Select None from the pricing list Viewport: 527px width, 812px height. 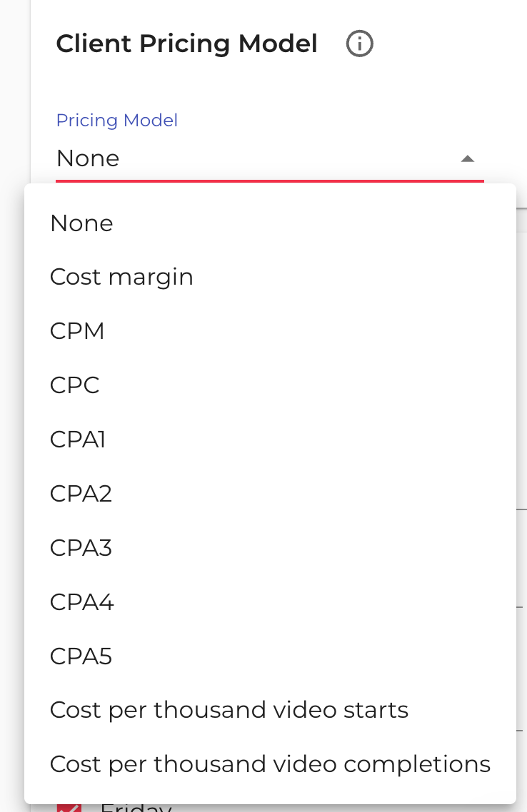tap(81, 223)
